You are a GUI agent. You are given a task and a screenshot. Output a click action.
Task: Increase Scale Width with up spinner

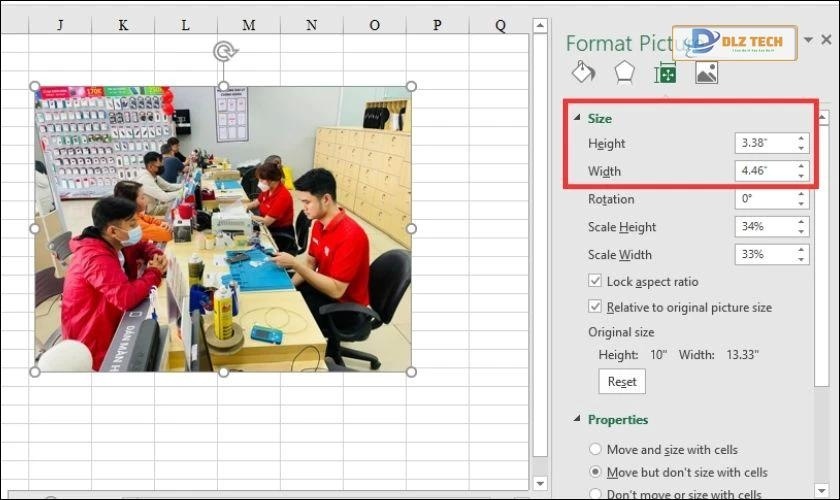point(801,250)
